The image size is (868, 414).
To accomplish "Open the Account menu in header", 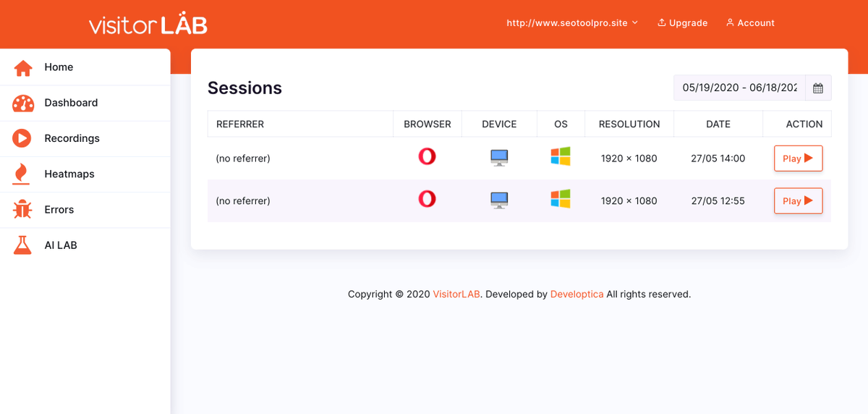I will click(x=750, y=23).
